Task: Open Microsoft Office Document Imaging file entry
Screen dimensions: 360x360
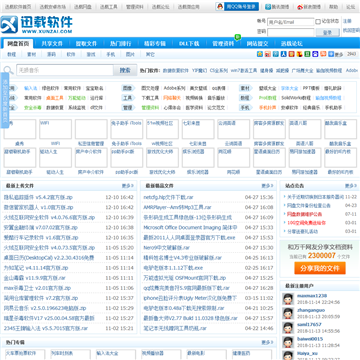Action: click(x=190, y=228)
